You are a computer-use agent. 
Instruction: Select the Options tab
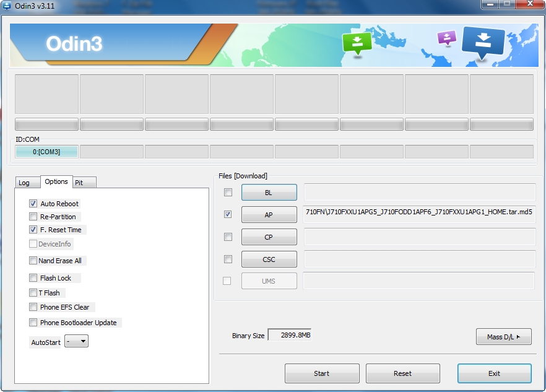tap(56, 181)
